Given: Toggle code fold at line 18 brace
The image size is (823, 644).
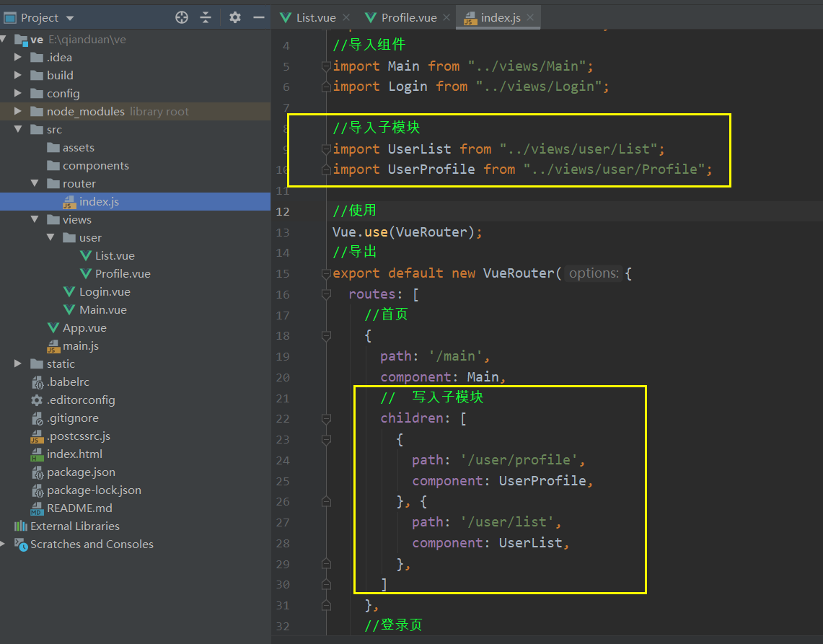Looking at the screenshot, I should (326, 335).
